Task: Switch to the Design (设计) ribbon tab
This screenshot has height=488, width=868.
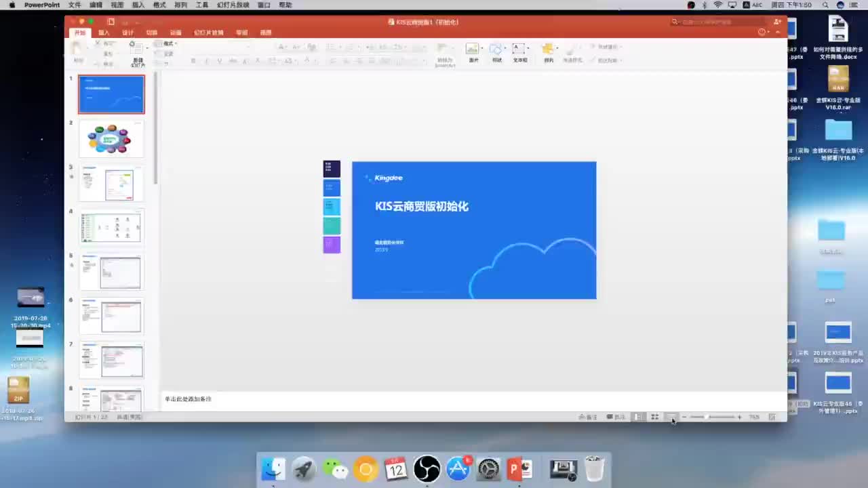Action: click(x=127, y=33)
